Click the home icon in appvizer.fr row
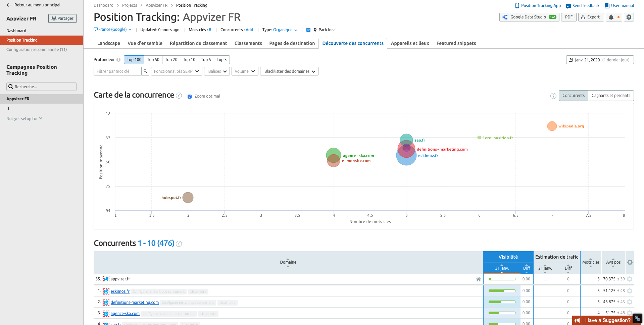 pyautogui.click(x=479, y=279)
